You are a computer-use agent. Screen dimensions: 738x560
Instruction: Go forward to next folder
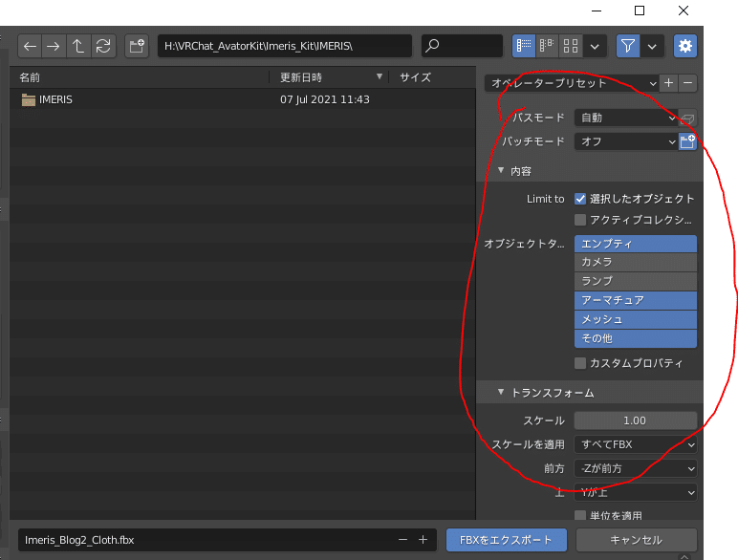pos(54,46)
